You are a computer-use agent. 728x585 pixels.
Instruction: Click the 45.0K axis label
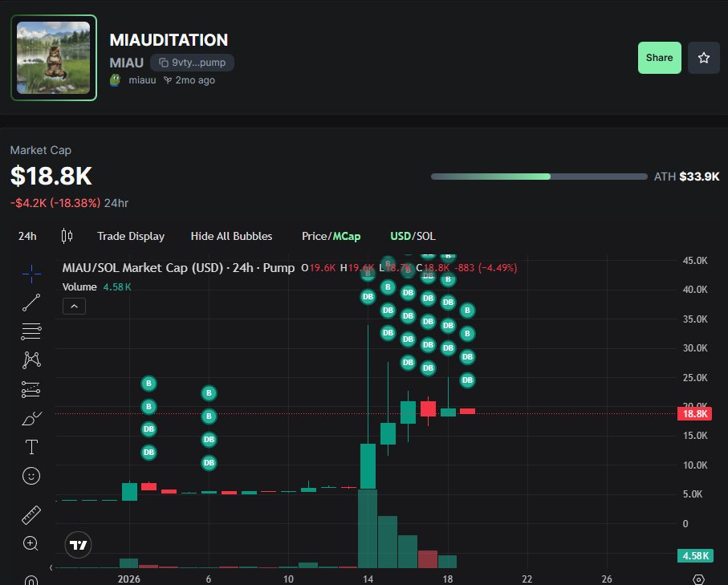click(695, 261)
